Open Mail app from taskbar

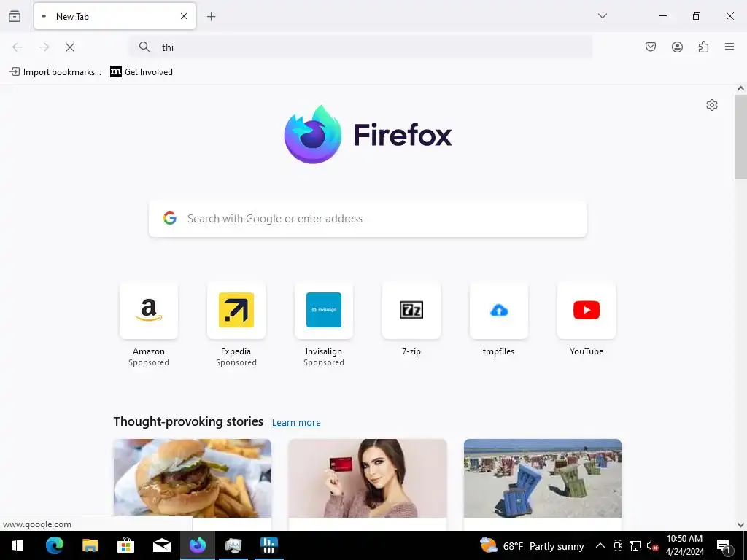tap(161, 545)
